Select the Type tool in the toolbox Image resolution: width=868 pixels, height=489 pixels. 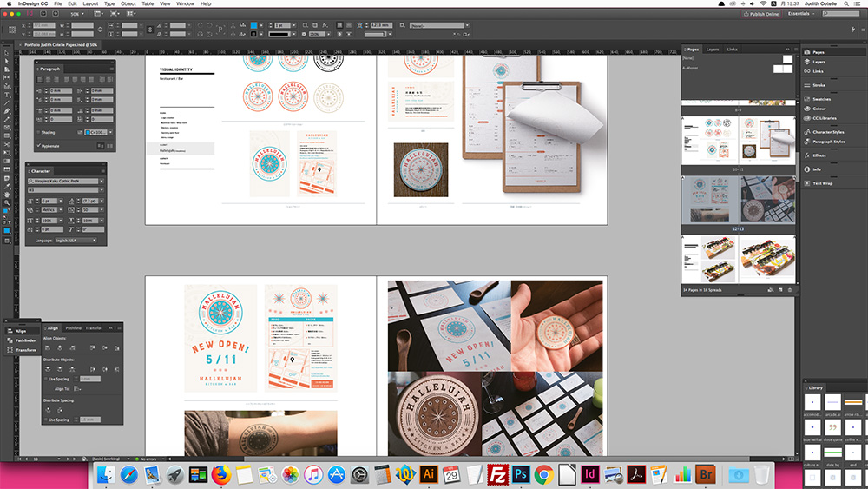[7, 95]
